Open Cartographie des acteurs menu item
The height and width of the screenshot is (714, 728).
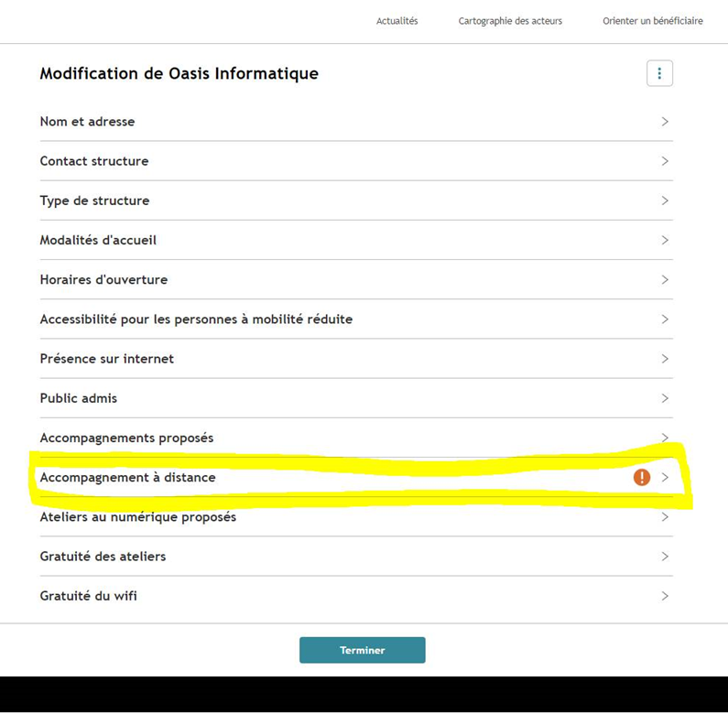510,21
